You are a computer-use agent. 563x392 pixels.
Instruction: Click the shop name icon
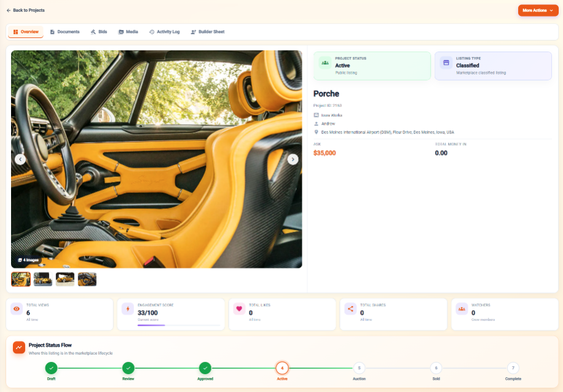point(316,116)
